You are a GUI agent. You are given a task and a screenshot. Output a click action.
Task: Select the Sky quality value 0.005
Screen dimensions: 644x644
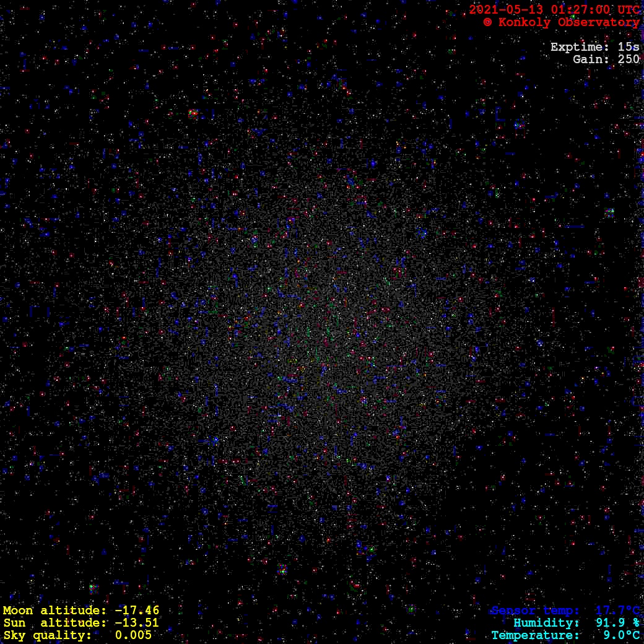coord(133,635)
